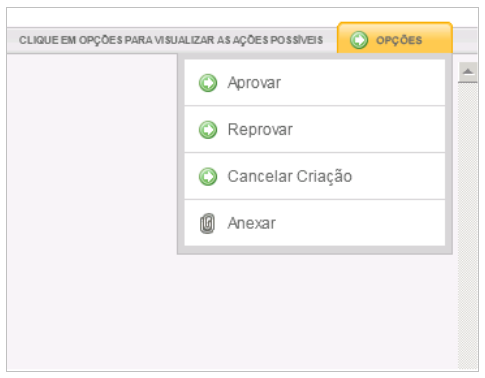Click the green arrow icon on OPÇÕES tab
The image size is (485, 378).
359,40
